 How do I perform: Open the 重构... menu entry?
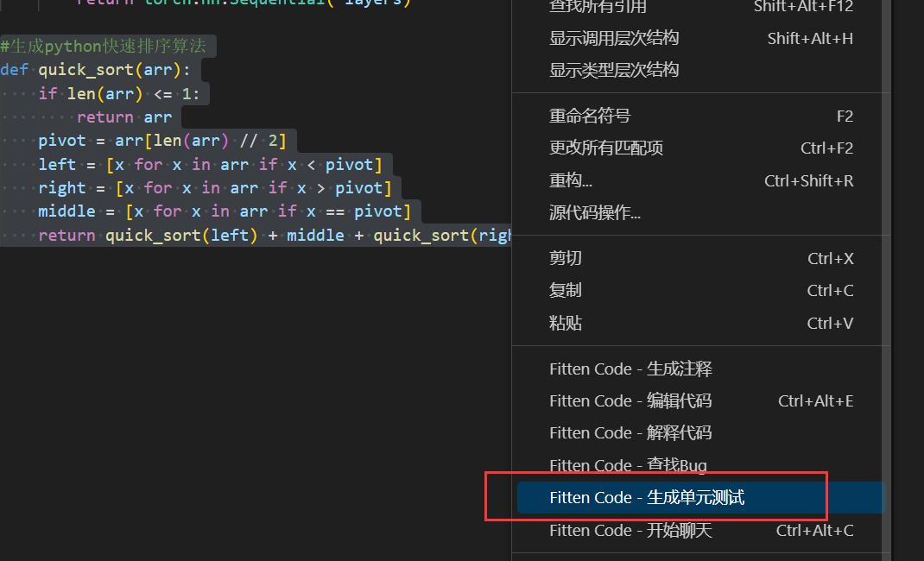pos(571,180)
